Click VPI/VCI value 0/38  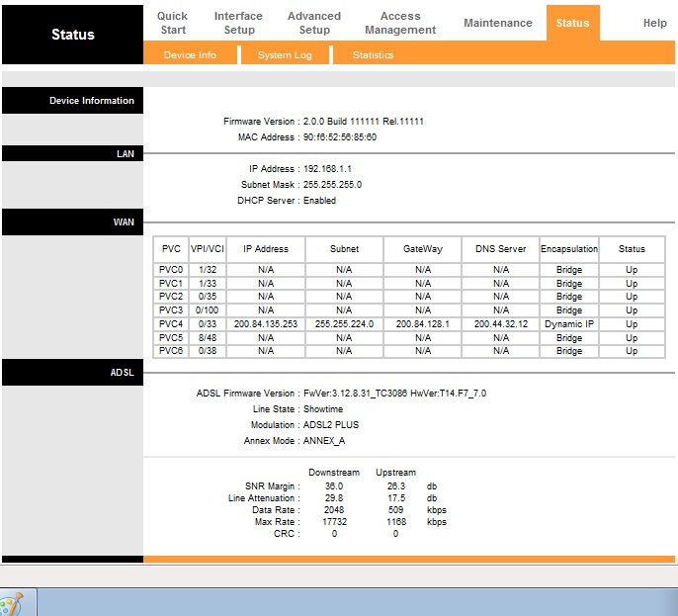click(x=208, y=350)
